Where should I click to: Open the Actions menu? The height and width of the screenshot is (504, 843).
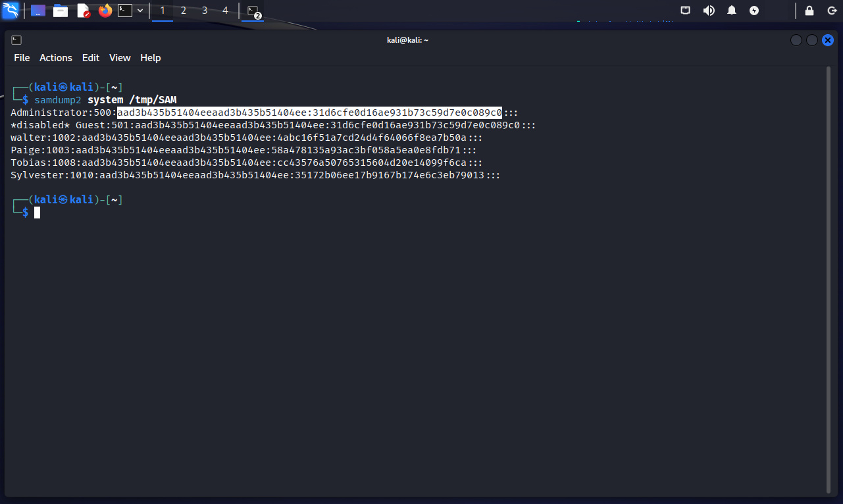coord(56,58)
